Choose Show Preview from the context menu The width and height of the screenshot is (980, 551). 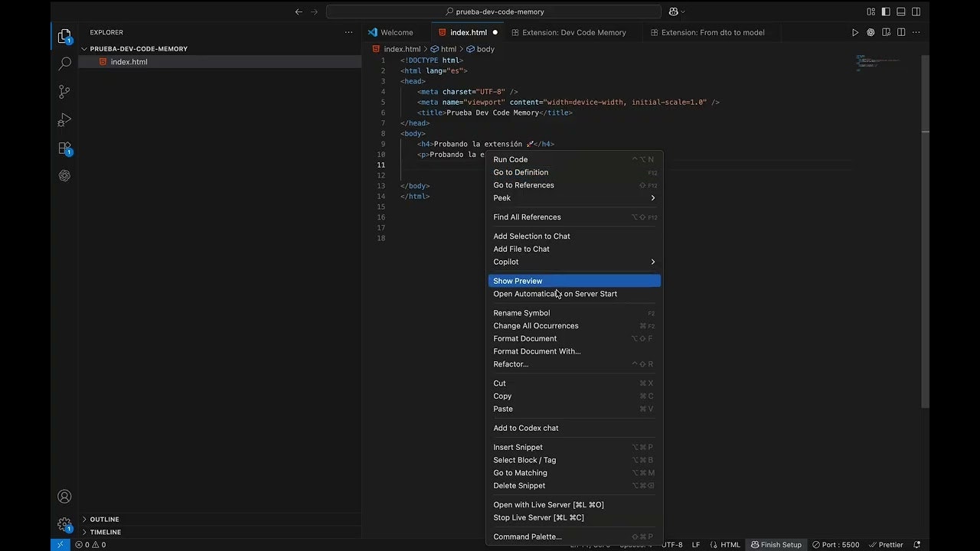point(574,281)
